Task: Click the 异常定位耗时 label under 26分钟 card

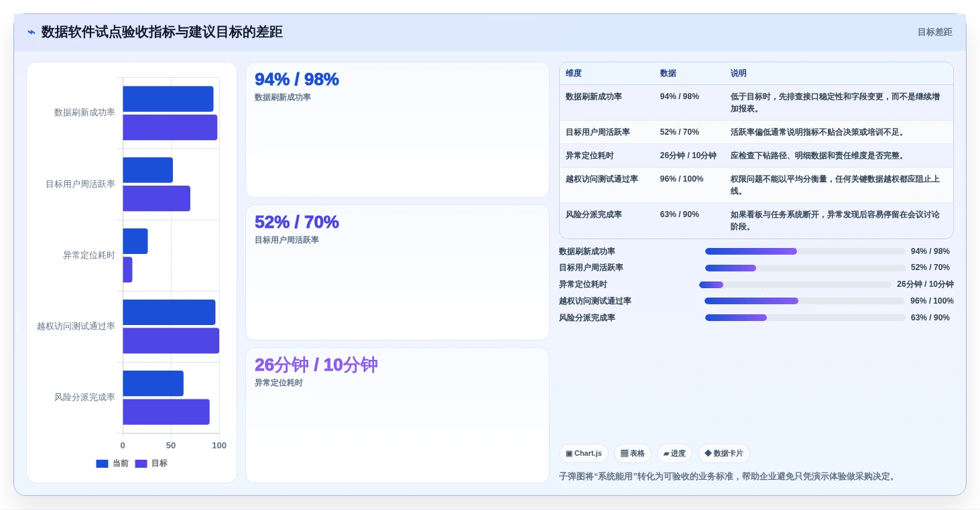Action: 279,383
